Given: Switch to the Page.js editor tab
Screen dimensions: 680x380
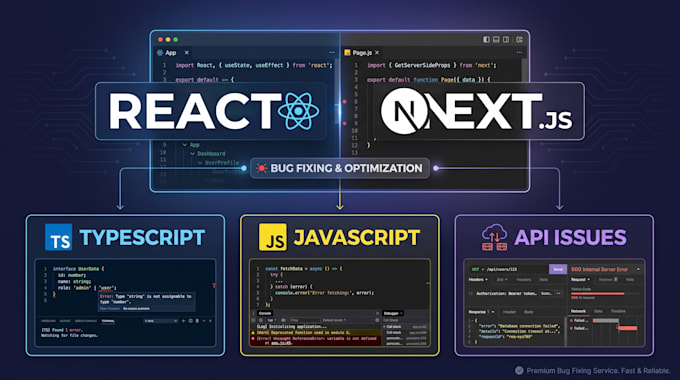Looking at the screenshot, I should pos(362,52).
